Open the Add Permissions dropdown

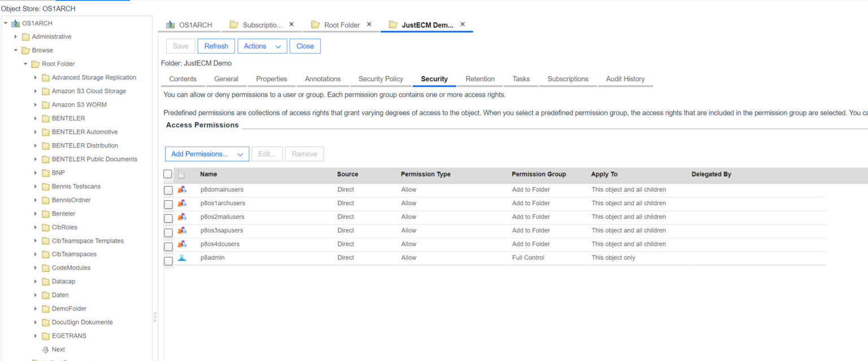pyautogui.click(x=207, y=153)
